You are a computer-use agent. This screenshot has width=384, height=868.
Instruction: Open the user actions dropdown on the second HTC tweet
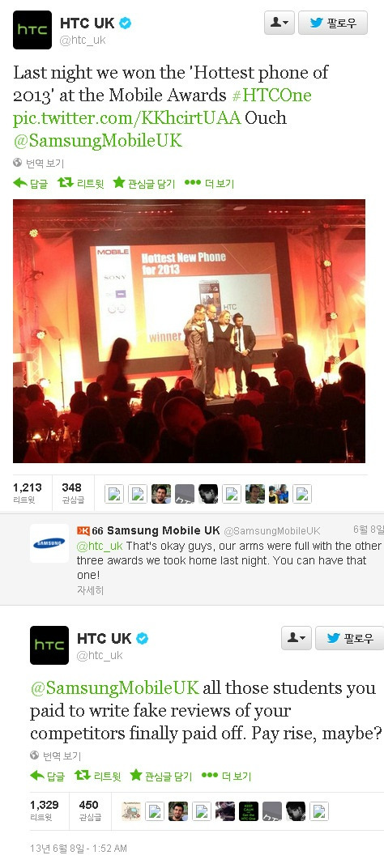[296, 638]
